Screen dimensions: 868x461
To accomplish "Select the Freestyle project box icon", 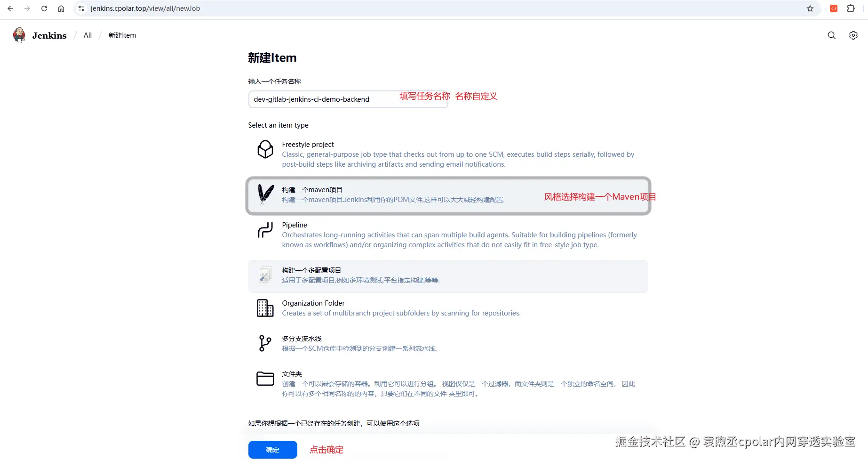I will [x=265, y=149].
